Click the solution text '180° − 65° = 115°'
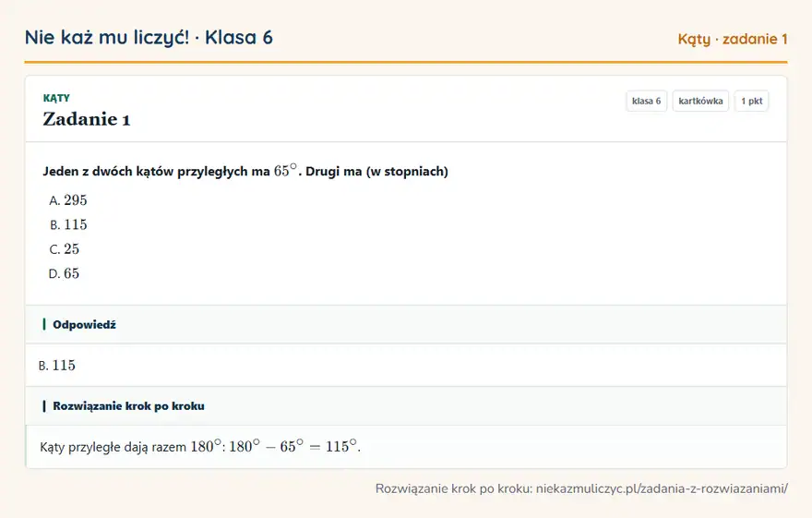Screen dimensions: 812x518 click(x=293, y=446)
